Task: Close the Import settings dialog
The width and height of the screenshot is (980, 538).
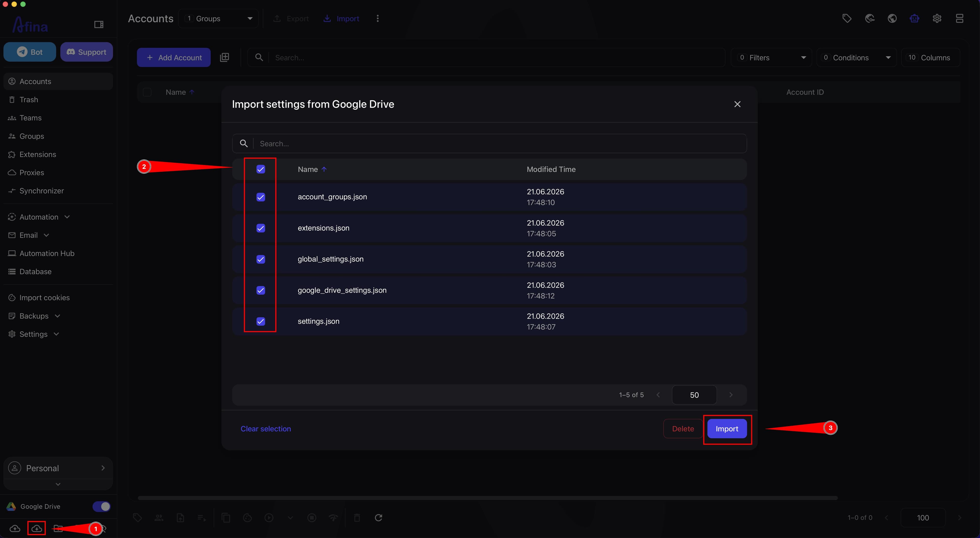Action: click(737, 104)
